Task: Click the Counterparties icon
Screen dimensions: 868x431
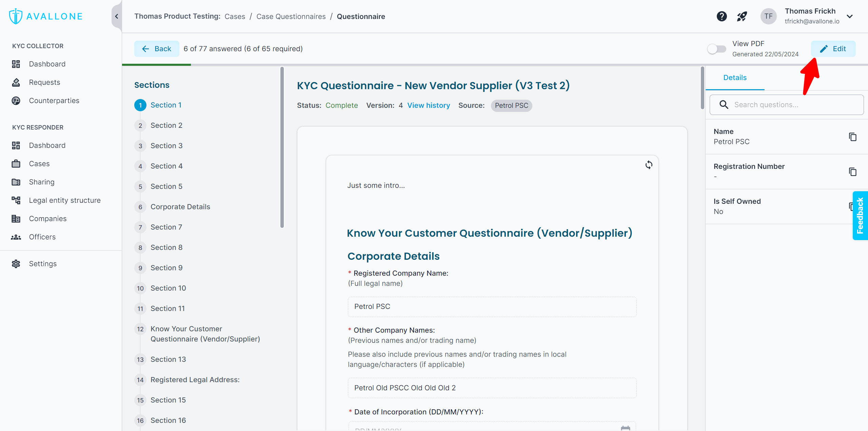Action: [x=16, y=101]
